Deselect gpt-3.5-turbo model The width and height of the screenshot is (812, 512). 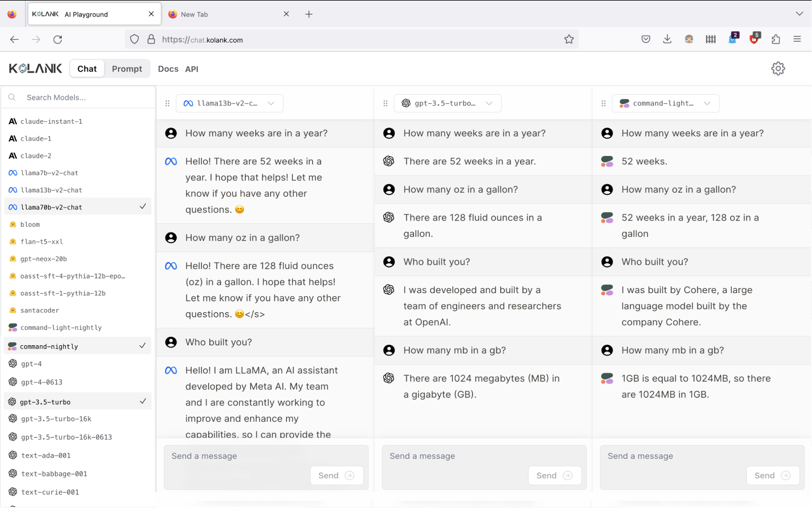pyautogui.click(x=78, y=401)
